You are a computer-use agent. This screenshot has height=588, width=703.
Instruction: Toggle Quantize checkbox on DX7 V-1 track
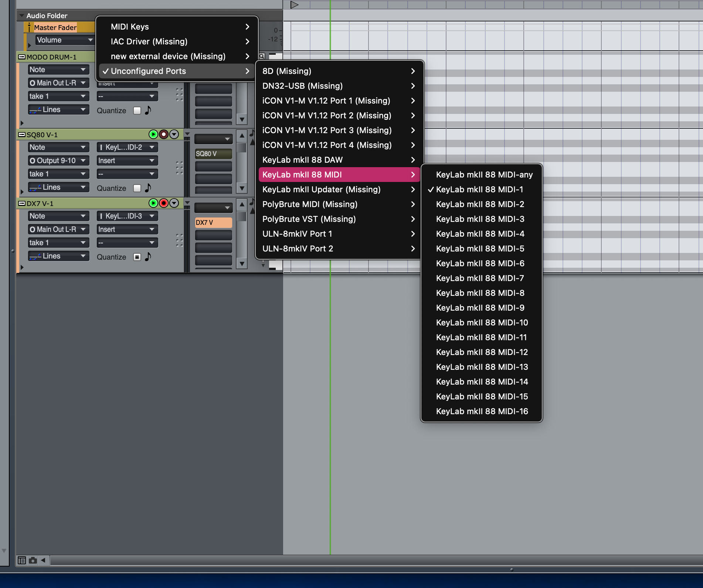(137, 257)
